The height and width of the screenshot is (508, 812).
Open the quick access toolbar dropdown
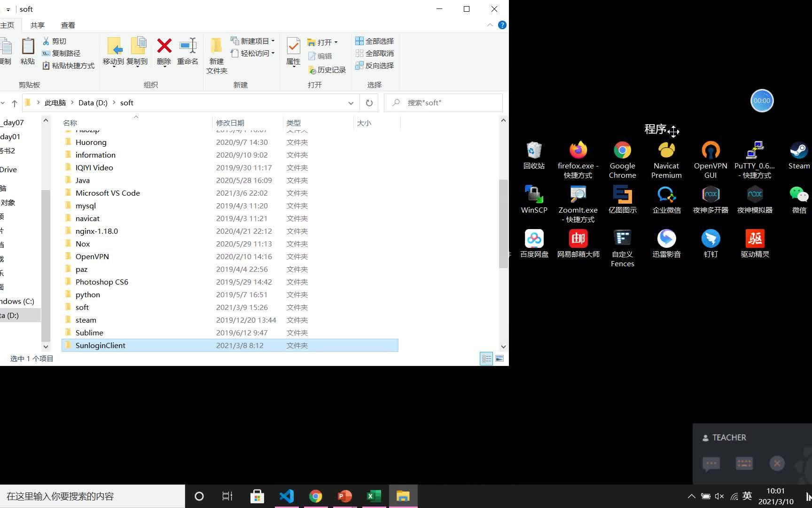(x=8, y=9)
